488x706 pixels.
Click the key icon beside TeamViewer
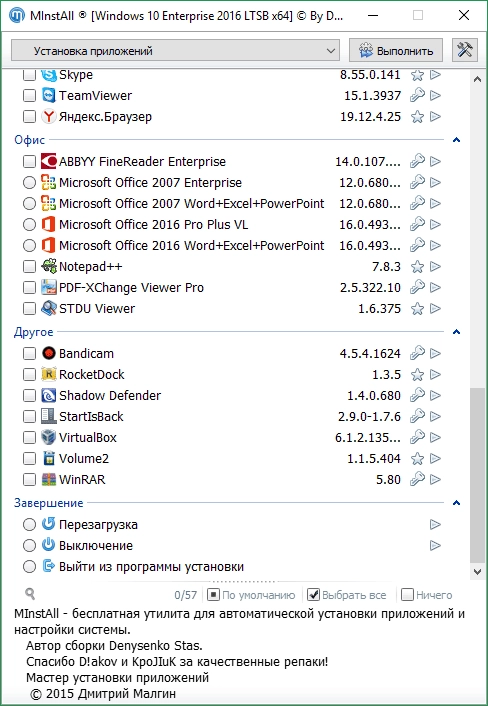[x=417, y=95]
